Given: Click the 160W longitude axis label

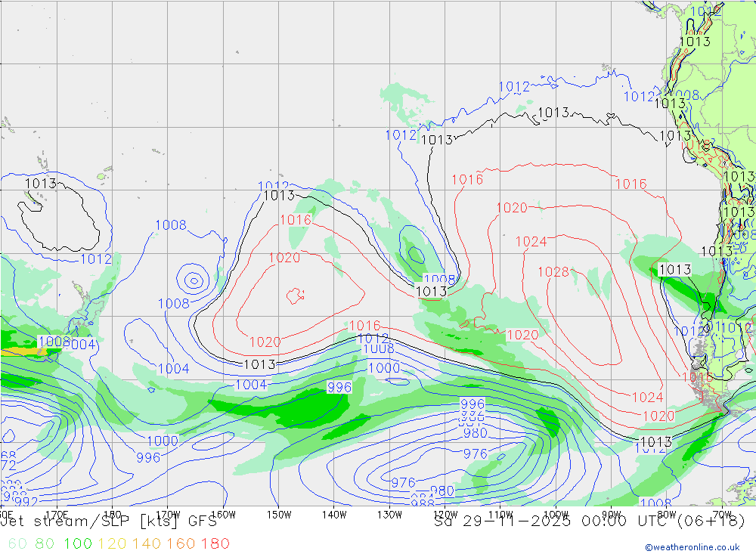Looking at the screenshot, I should [223, 515].
